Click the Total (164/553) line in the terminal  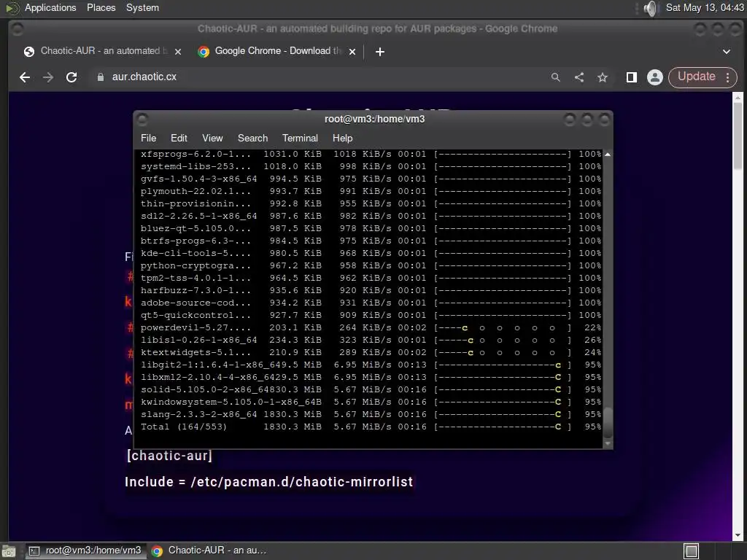click(x=371, y=427)
